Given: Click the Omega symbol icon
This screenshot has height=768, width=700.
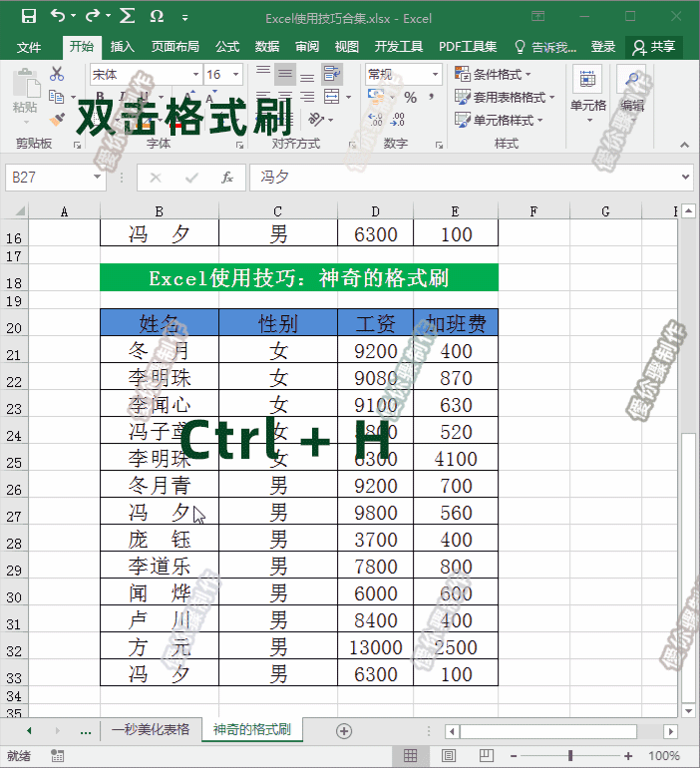Looking at the screenshot, I should [x=157, y=16].
